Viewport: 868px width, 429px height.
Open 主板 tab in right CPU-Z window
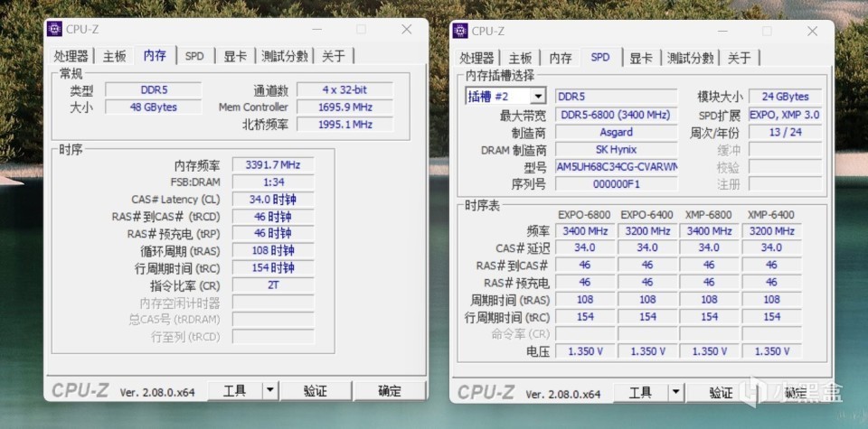click(x=521, y=58)
